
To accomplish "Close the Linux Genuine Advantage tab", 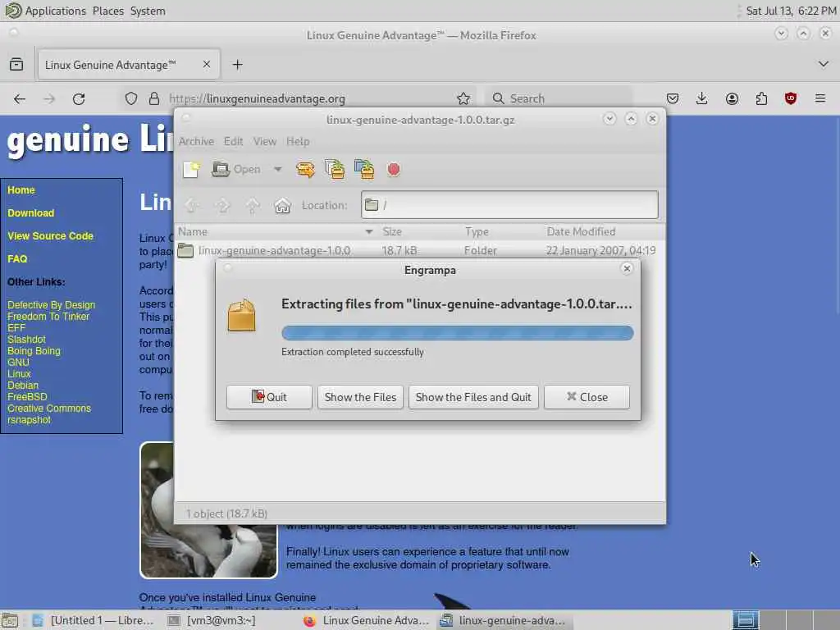I will point(207,64).
